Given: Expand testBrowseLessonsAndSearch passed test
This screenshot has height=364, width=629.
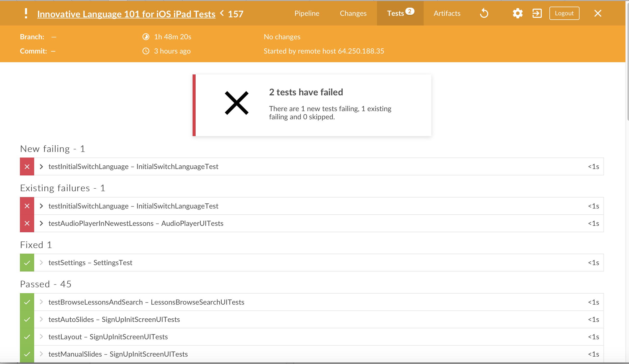Looking at the screenshot, I should pos(41,302).
